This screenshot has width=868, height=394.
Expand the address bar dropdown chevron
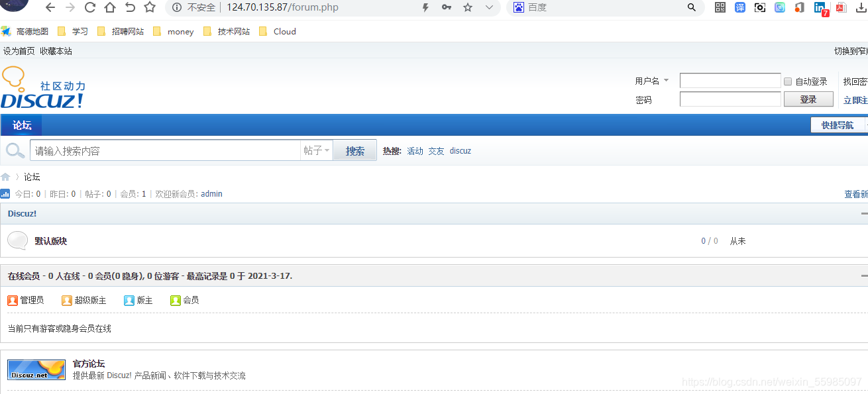(x=489, y=7)
